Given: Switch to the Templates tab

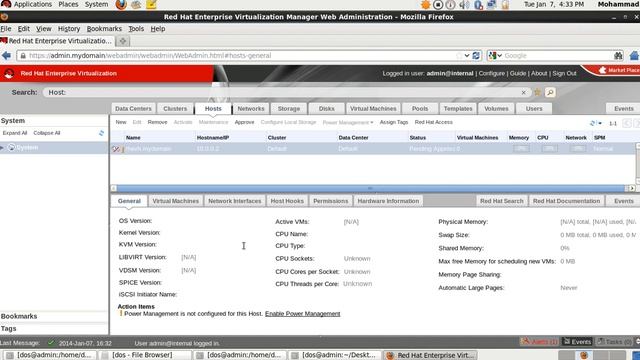Looking at the screenshot, I should [458, 109].
